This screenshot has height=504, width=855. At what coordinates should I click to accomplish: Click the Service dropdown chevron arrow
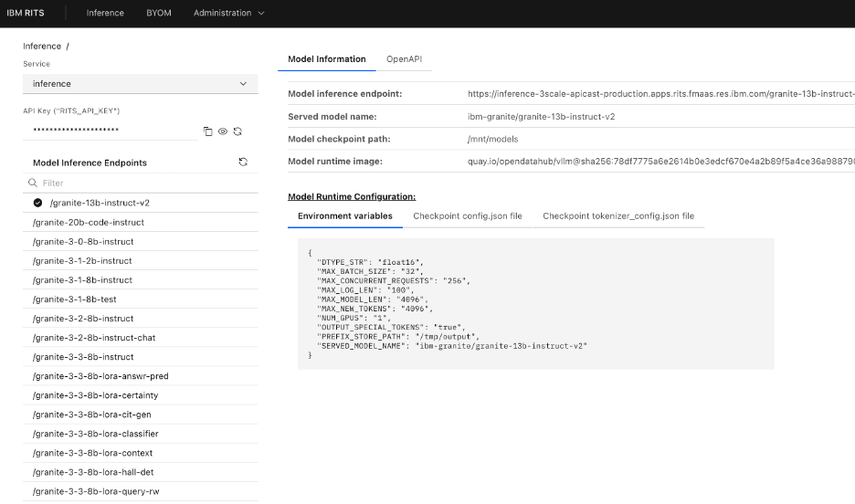click(x=243, y=84)
